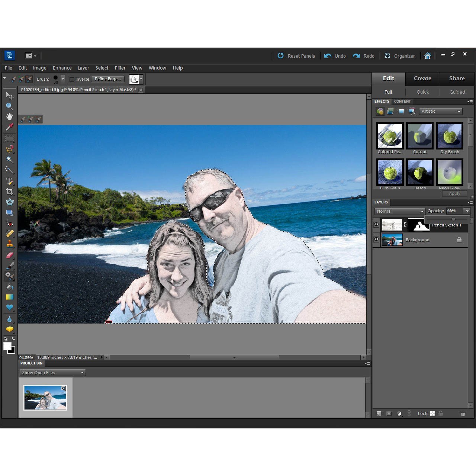This screenshot has width=476, height=476.
Task: Switch to the Content panel tab
Action: pos(402,102)
